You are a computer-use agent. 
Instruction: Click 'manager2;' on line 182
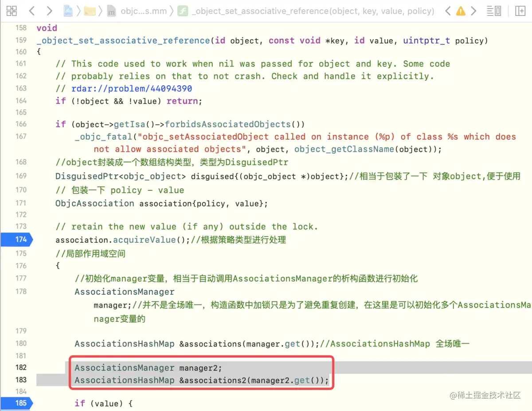pyautogui.click(x=200, y=368)
